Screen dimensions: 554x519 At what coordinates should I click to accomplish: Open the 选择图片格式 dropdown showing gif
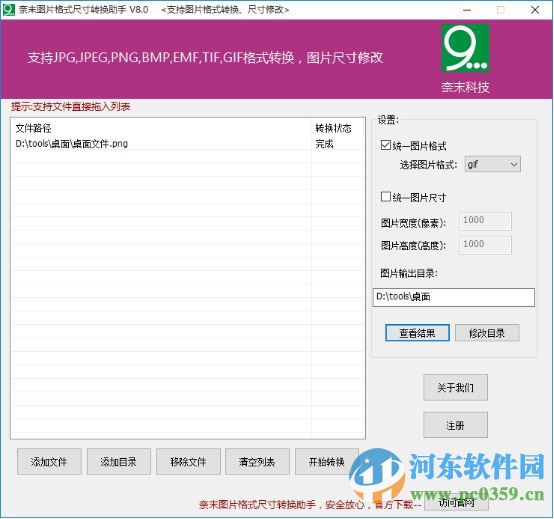493,164
